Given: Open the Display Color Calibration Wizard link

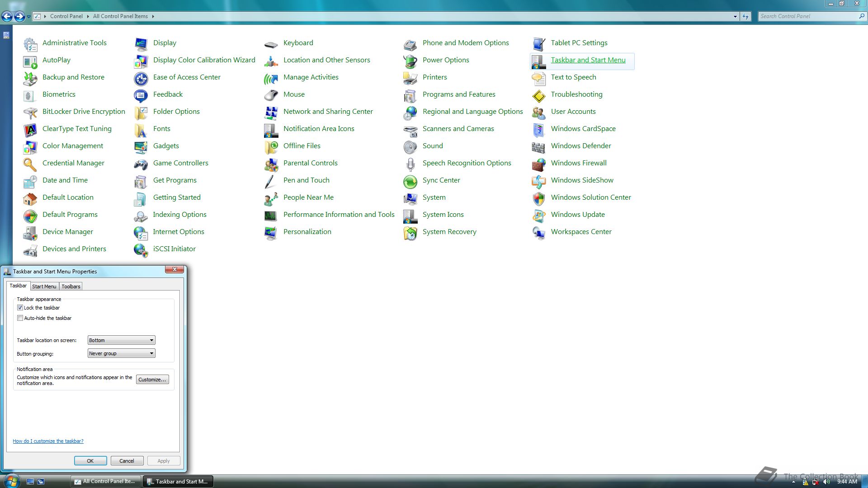Looking at the screenshot, I should tap(204, 60).
